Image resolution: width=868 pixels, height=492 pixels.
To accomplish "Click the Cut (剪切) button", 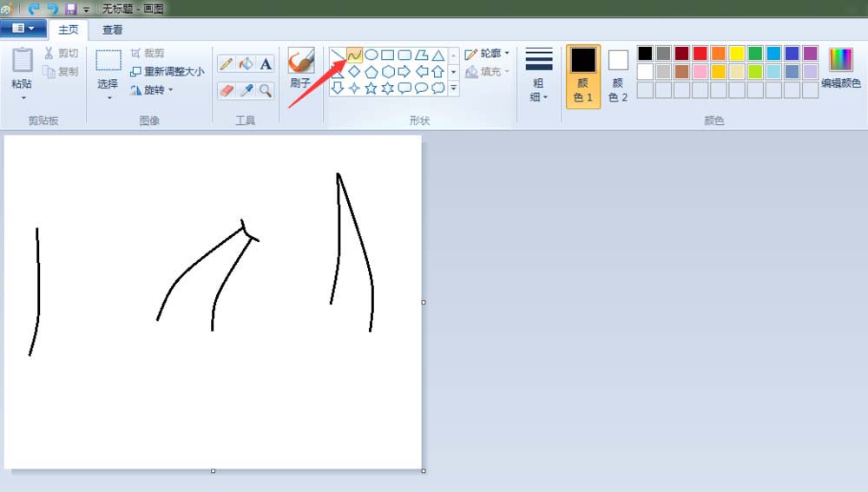I will pos(62,53).
